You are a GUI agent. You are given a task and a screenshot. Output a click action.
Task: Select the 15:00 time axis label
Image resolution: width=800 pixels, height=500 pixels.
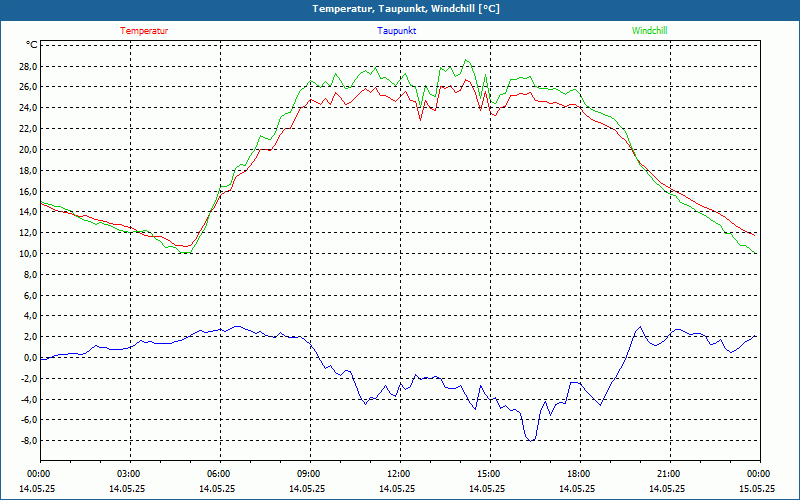(488, 474)
